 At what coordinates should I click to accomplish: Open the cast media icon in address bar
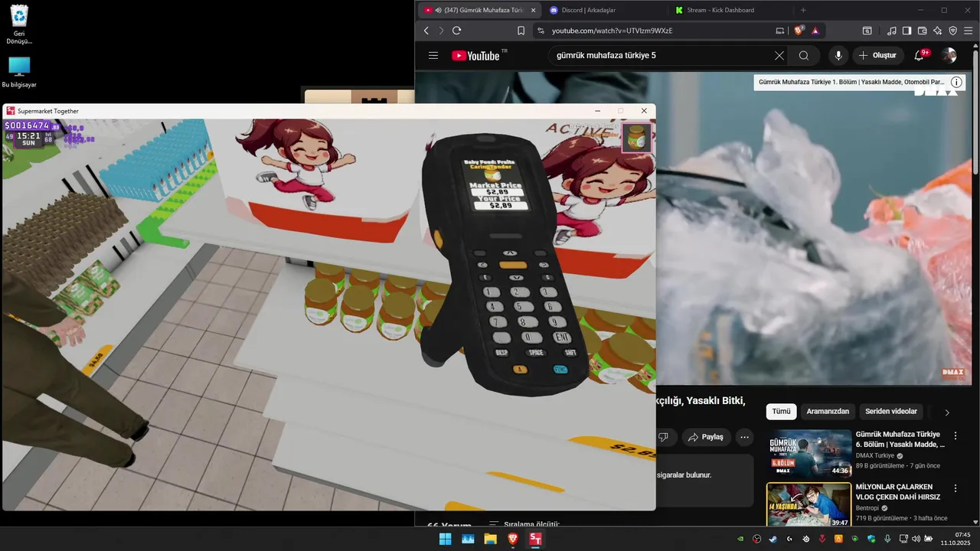coord(780,31)
